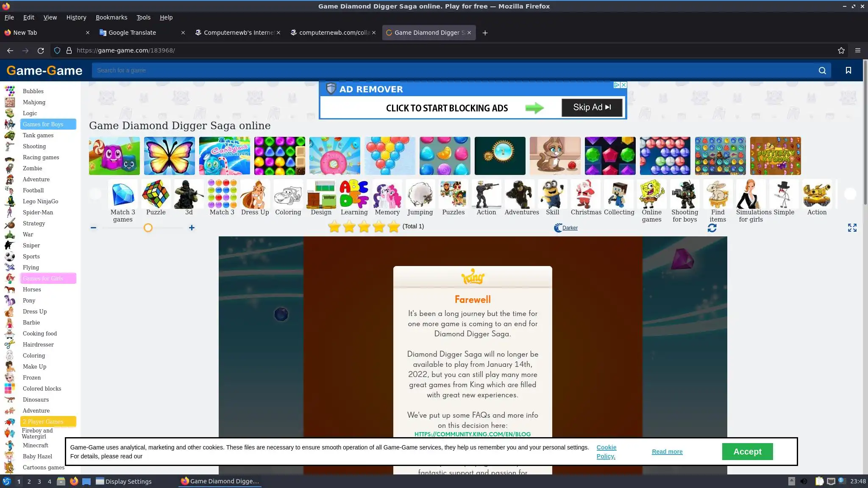Viewport: 868px width, 488px height.
Task: Click the Search for a game field
Action: click(453, 71)
